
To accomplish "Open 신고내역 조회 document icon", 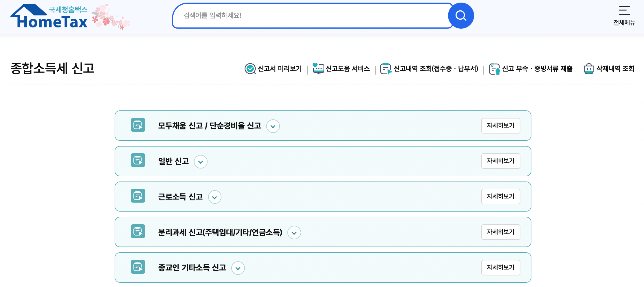I will [386, 68].
